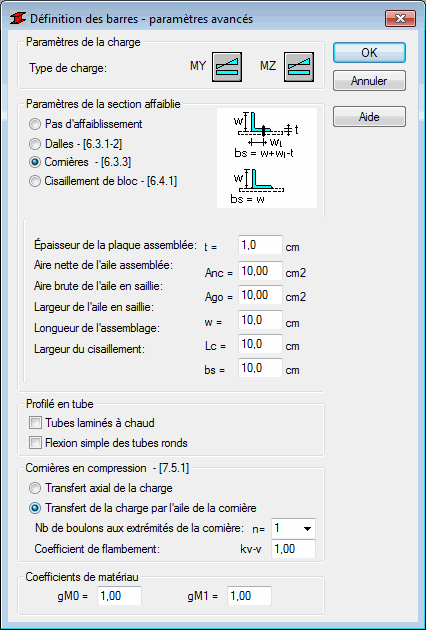
Task: Click the kv-v buckling coefficient field
Action: [293, 549]
